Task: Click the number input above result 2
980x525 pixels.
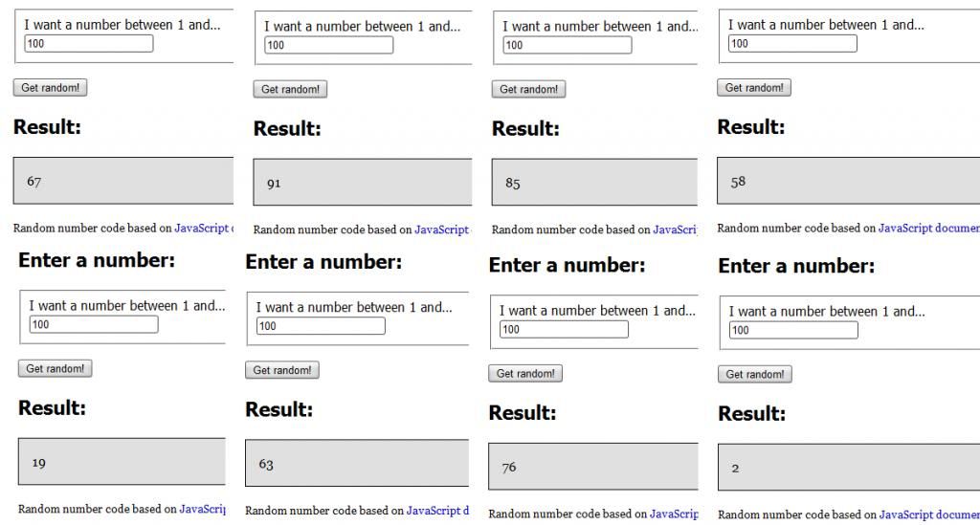Action: point(793,331)
